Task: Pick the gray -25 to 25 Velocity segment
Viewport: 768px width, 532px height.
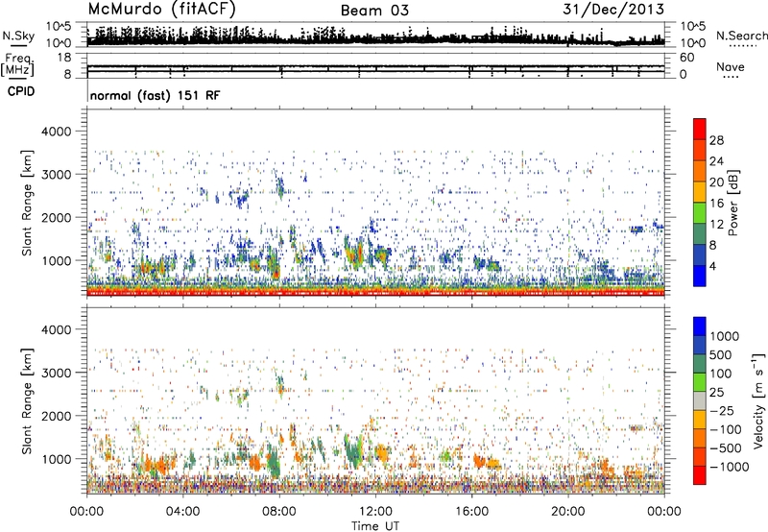Action: coord(700,400)
